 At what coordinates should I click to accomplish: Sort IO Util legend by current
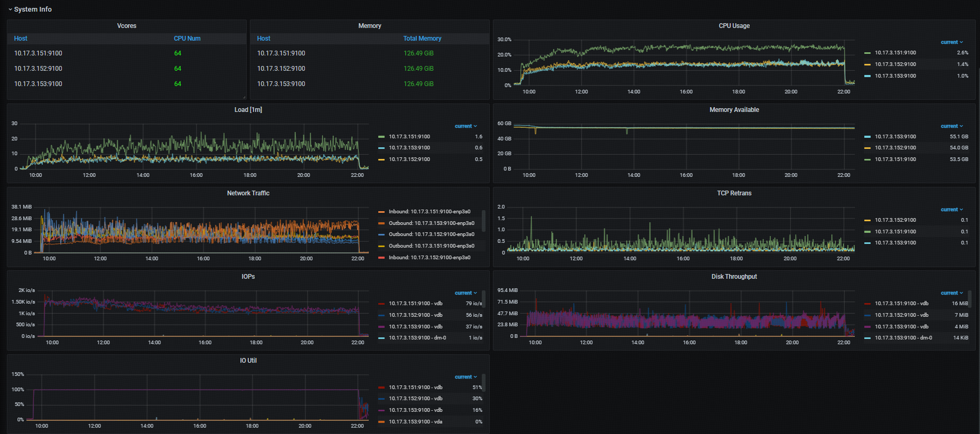tap(465, 377)
